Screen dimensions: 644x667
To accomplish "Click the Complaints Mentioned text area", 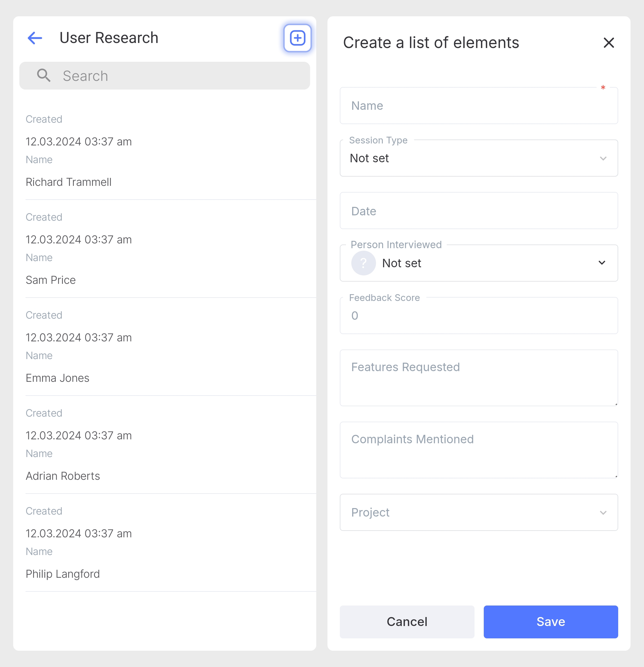I will tap(478, 450).
